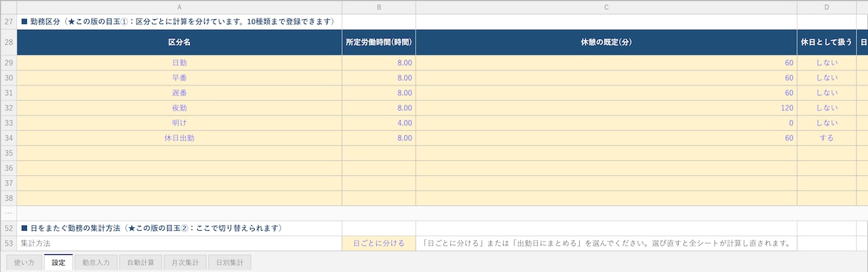
Task: Select the 0 break cell for 明け
Action: coord(606,122)
